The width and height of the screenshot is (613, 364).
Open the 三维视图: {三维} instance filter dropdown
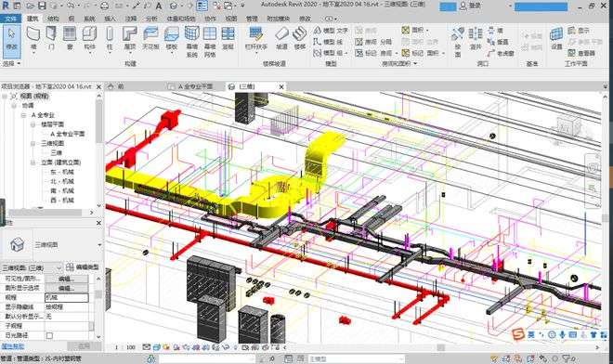[59, 267]
